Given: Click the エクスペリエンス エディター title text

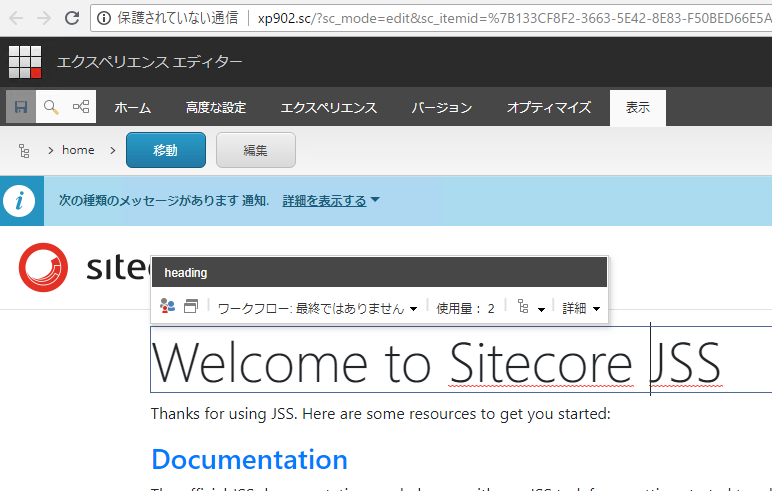Looking at the screenshot, I should [x=149, y=62].
